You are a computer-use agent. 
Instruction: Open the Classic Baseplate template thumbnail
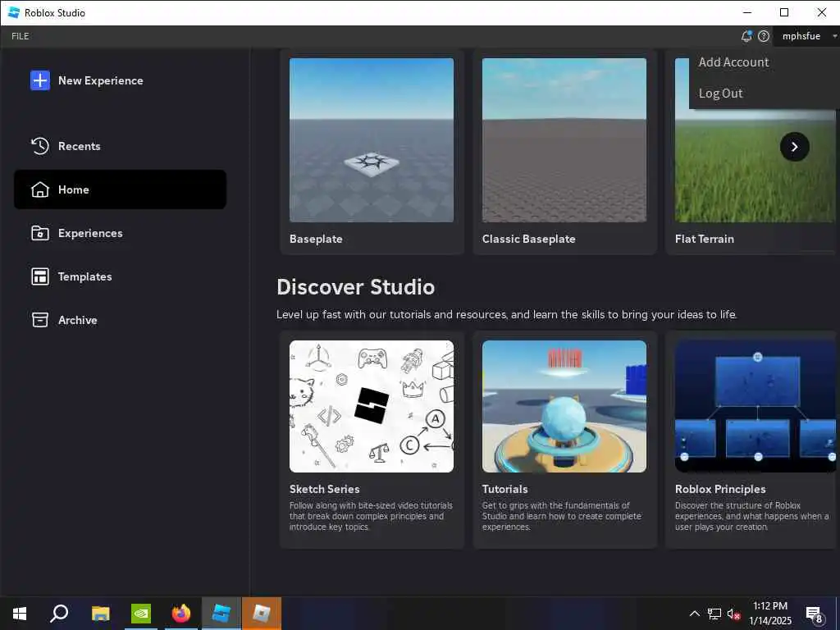point(564,139)
